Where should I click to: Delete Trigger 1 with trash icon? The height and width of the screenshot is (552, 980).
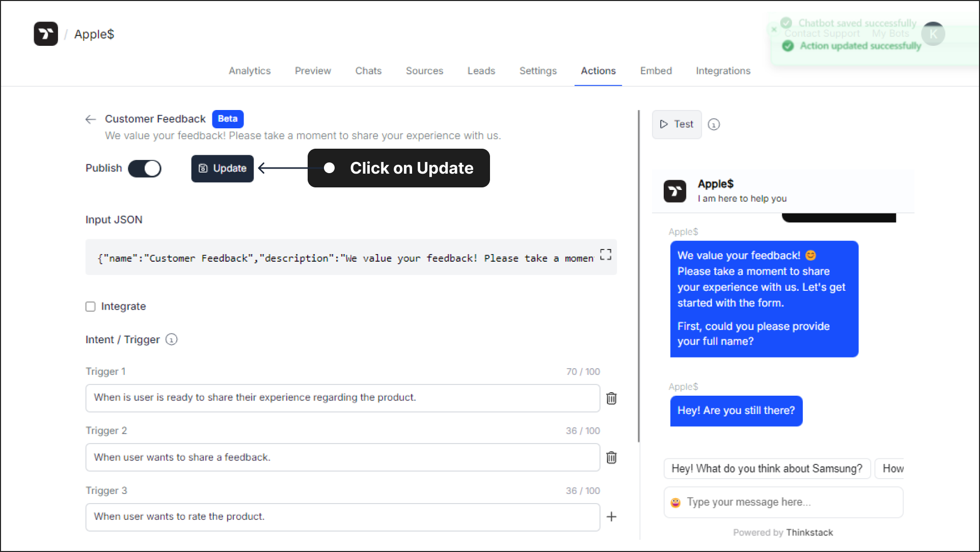611,398
